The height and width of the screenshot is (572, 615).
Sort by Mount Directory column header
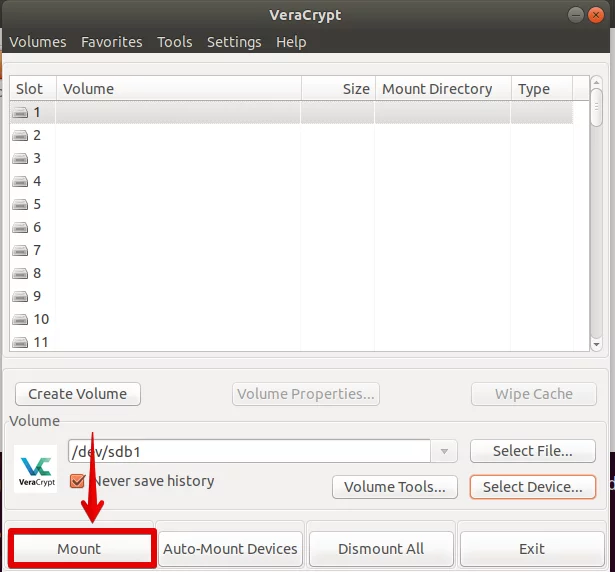coord(443,89)
